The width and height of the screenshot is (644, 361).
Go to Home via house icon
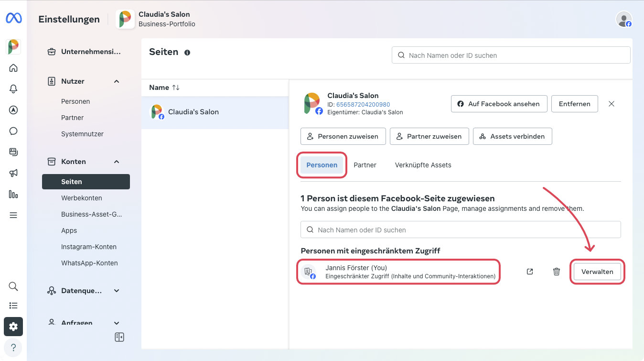pos(13,68)
